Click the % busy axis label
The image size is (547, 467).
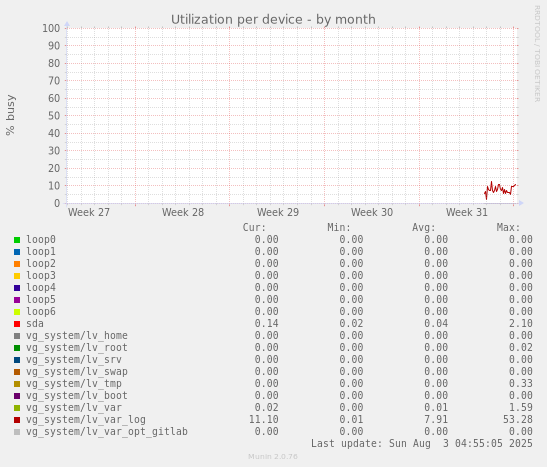point(10,115)
